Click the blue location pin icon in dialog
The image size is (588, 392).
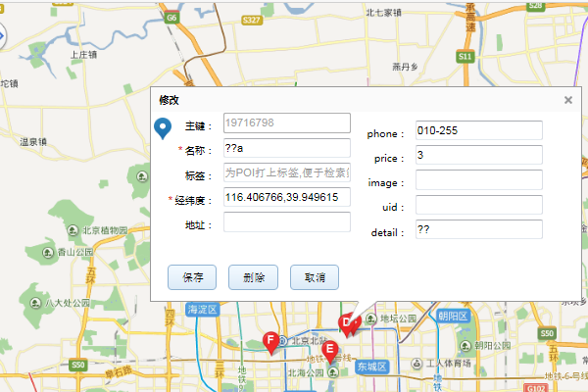click(163, 128)
